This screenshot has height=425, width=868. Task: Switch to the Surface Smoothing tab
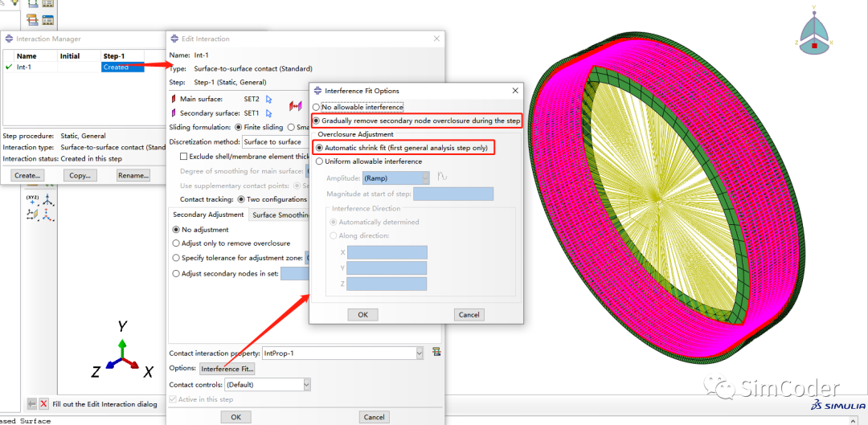click(280, 215)
